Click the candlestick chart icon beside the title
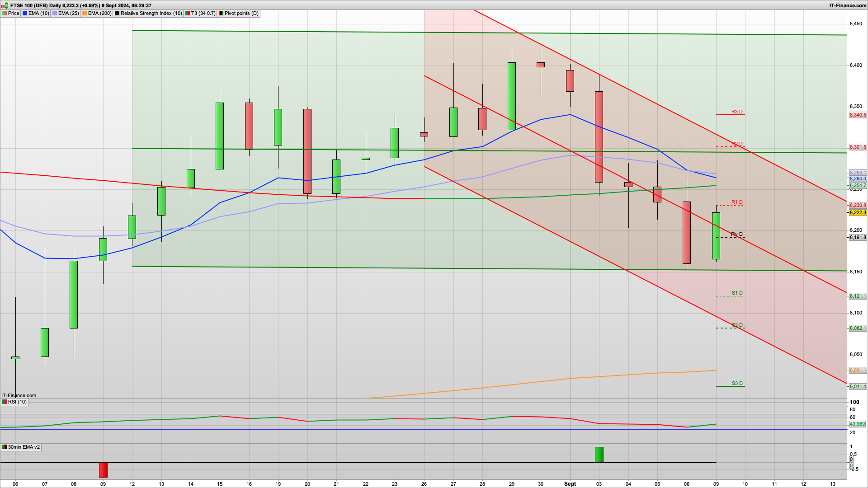This screenshot has width=868, height=488. [4, 6]
